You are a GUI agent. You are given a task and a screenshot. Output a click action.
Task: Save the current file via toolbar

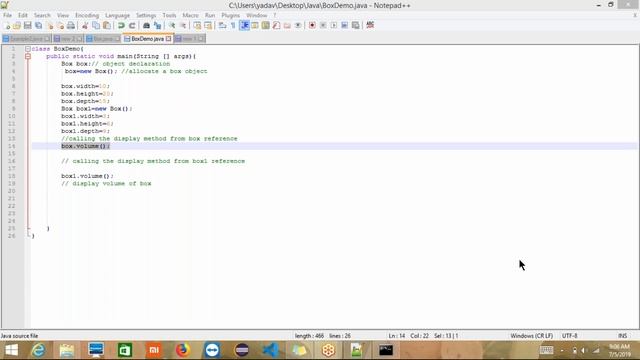(27, 25)
